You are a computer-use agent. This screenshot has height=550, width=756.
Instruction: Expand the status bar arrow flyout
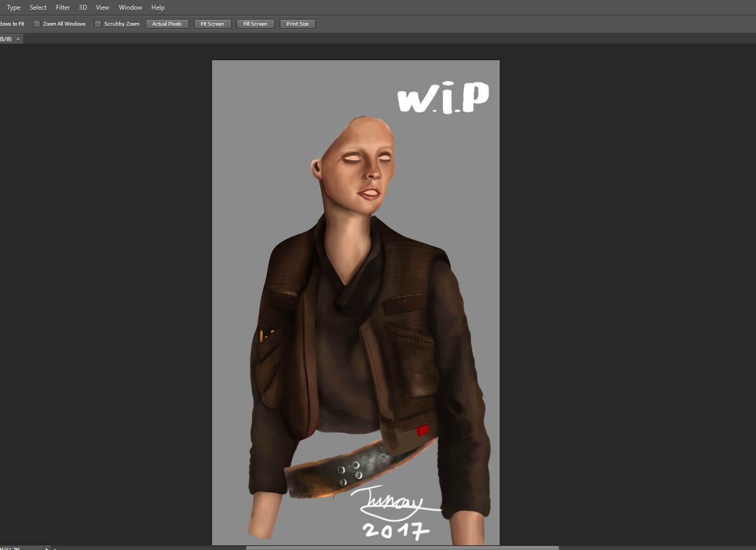47,548
